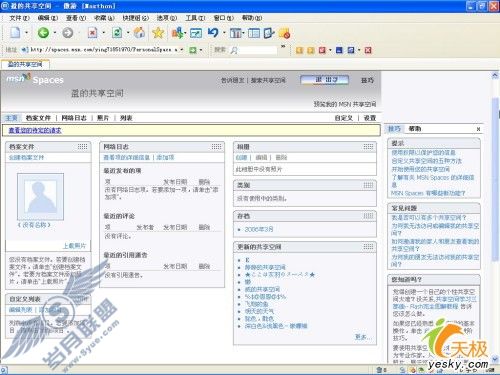Open the Stop button dropdown arrow
This screenshot has width=500, height=375.
tap(104, 33)
